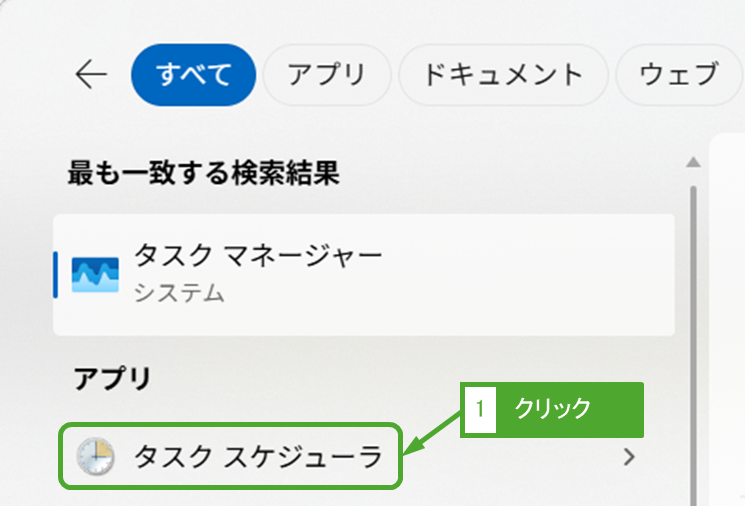Click the white preview pane at right
The image size is (745, 506).
[727, 320]
